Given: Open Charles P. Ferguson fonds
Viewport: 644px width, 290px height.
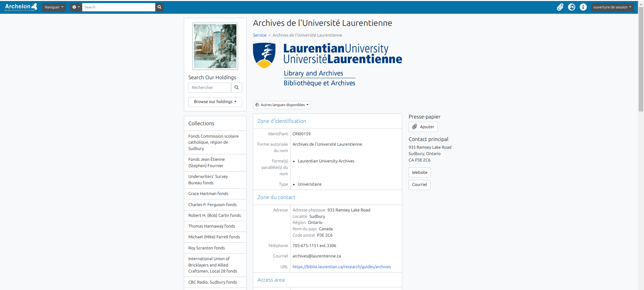Looking at the screenshot, I should click(x=215, y=205).
